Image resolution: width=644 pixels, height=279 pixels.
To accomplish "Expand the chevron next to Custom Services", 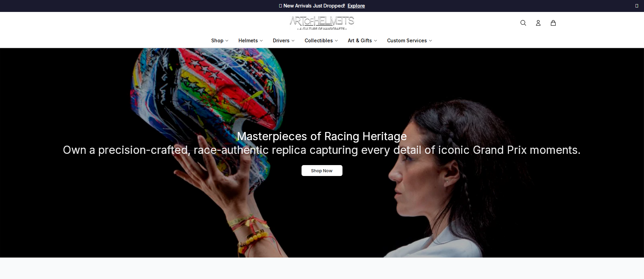I will coord(430,41).
